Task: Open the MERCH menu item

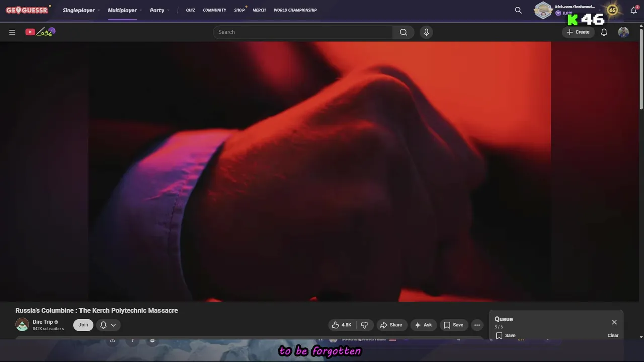Action: point(259,10)
